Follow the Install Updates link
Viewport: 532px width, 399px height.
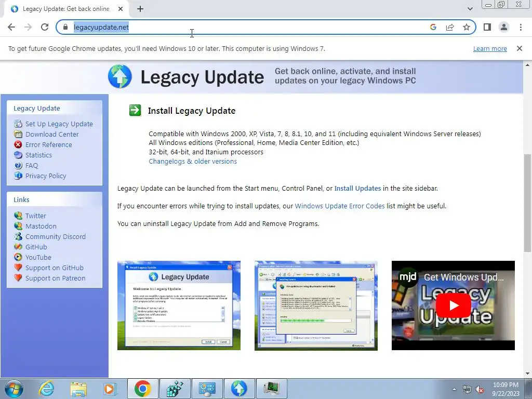coord(357,188)
